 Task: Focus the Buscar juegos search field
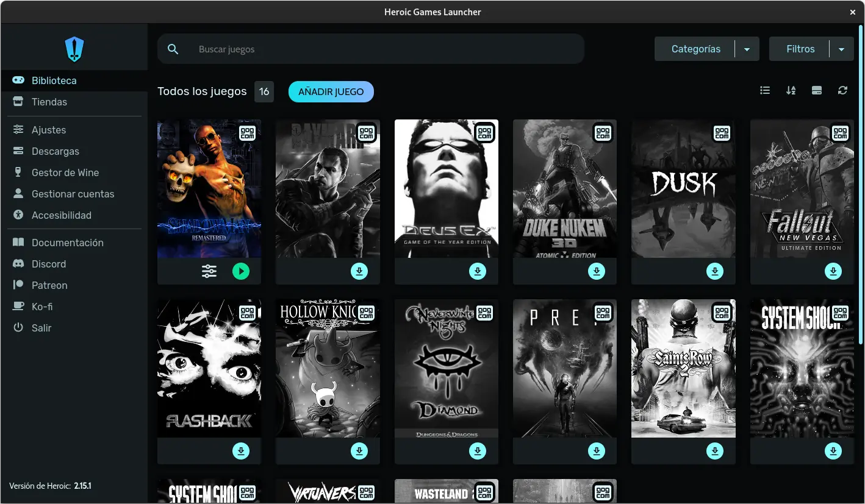pyautogui.click(x=371, y=49)
